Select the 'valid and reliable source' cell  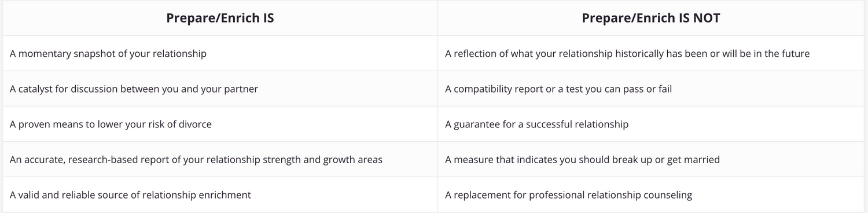[220, 195]
